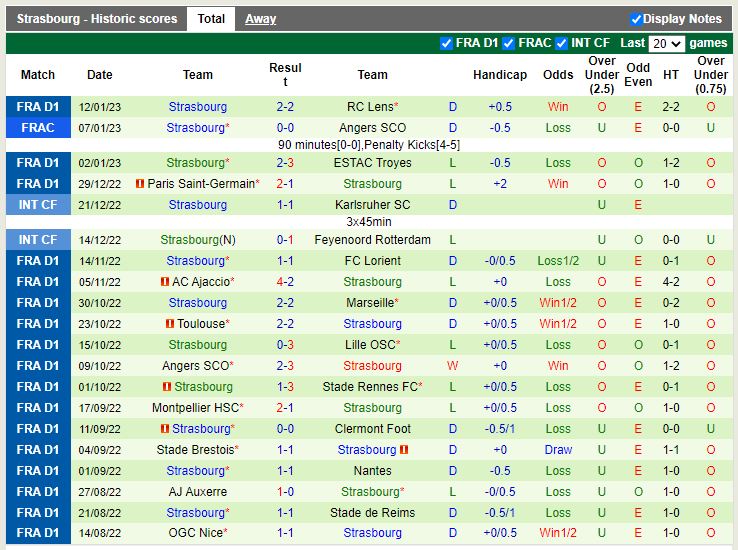Viewport: 738px width, 550px height.
Task: Open the ESTAC Troyes team link
Action: click(x=372, y=163)
